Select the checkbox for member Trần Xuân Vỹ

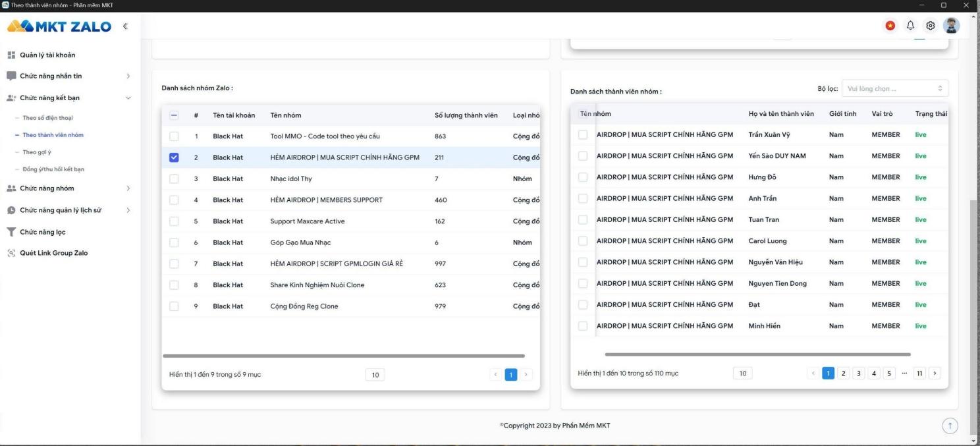click(583, 135)
